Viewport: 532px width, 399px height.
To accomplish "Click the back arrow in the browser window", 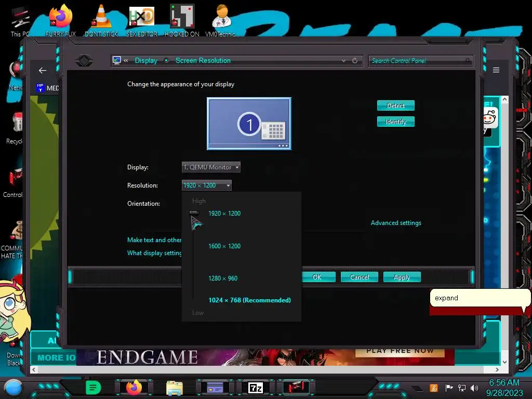I will pyautogui.click(x=43, y=70).
